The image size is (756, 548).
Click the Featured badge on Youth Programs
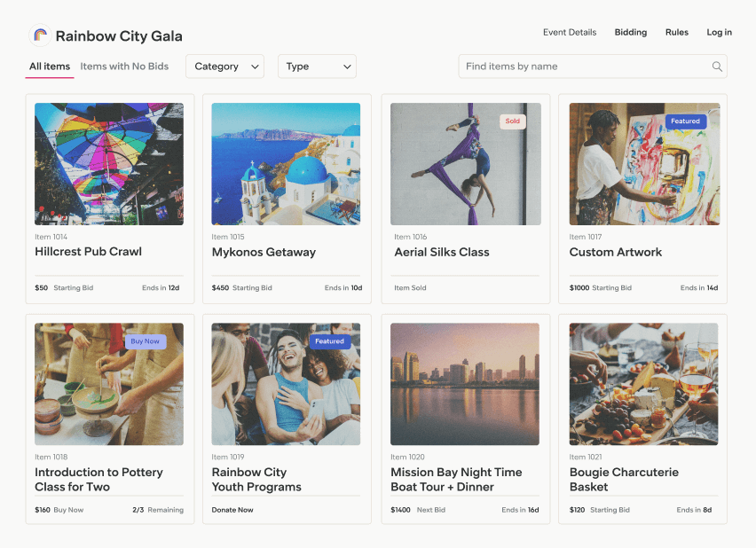coord(330,341)
